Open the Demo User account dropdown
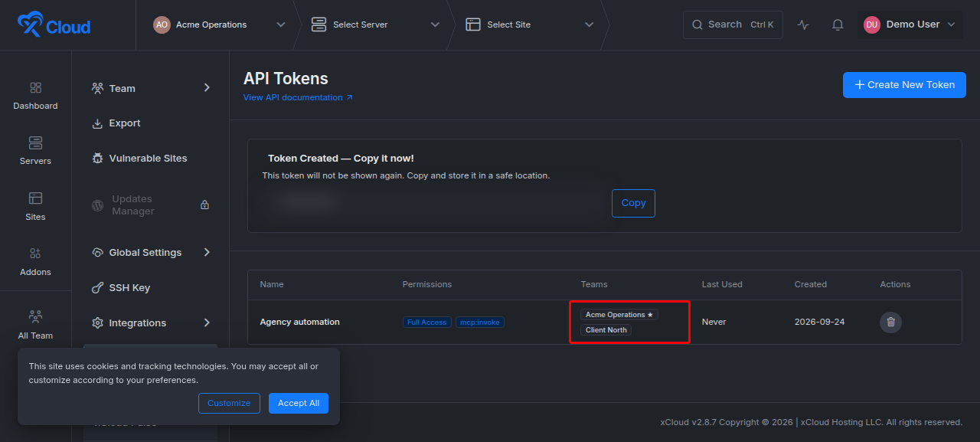Image resolution: width=980 pixels, height=442 pixels. pos(910,25)
